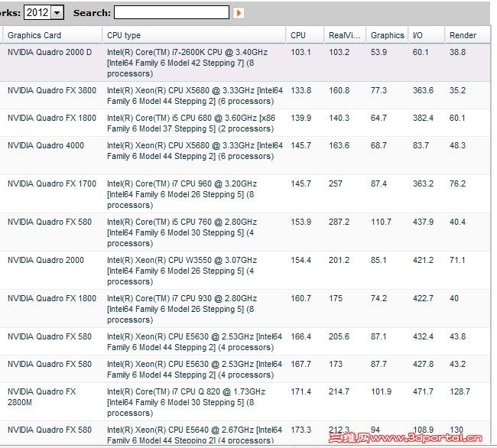Select the NVIDIA Quadro FX 3800 cell
497x448 pixels.
click(x=52, y=90)
